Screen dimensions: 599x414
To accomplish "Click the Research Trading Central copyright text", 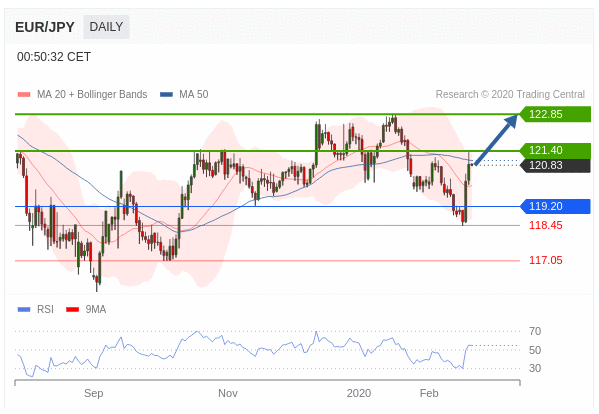I will [510, 94].
